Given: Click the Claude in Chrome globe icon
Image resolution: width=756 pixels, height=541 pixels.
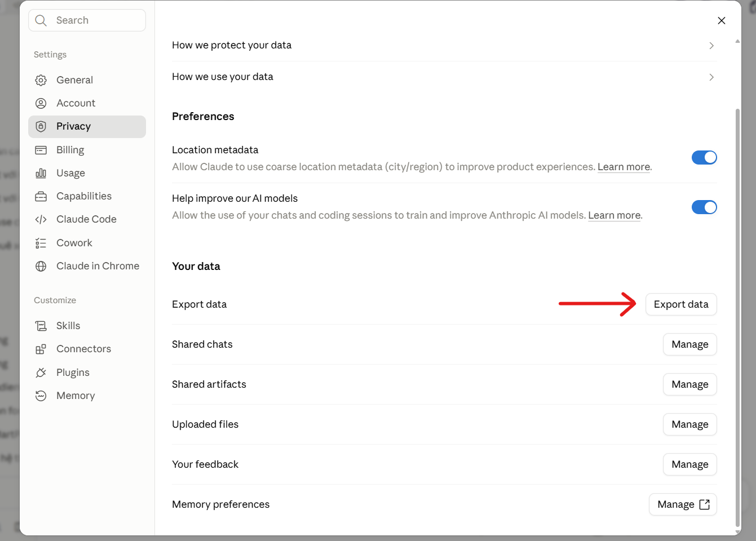Looking at the screenshot, I should [41, 266].
